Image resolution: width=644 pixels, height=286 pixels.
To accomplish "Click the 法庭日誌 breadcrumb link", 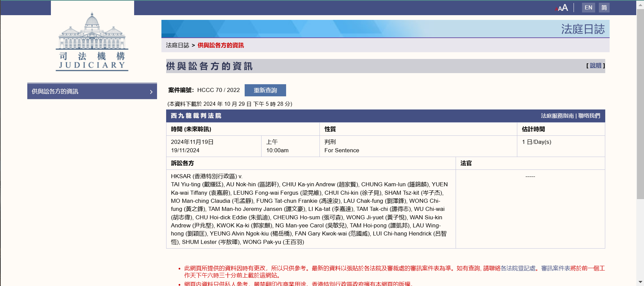I will pos(177,45).
